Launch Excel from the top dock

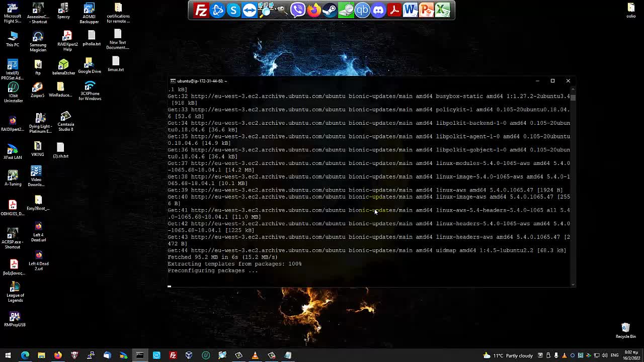443,10
